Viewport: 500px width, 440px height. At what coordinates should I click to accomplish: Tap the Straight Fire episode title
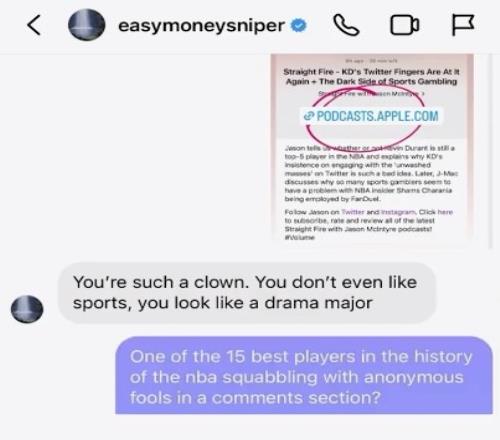pyautogui.click(x=371, y=77)
